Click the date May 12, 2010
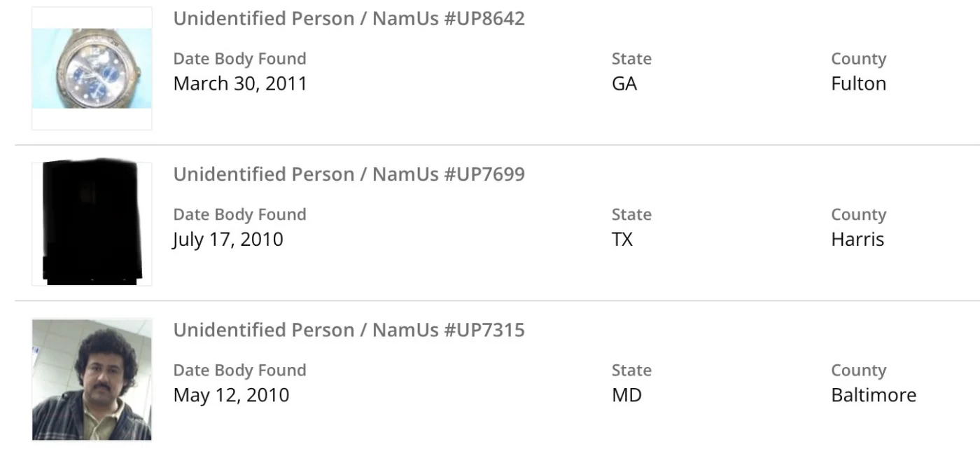 [x=231, y=395]
